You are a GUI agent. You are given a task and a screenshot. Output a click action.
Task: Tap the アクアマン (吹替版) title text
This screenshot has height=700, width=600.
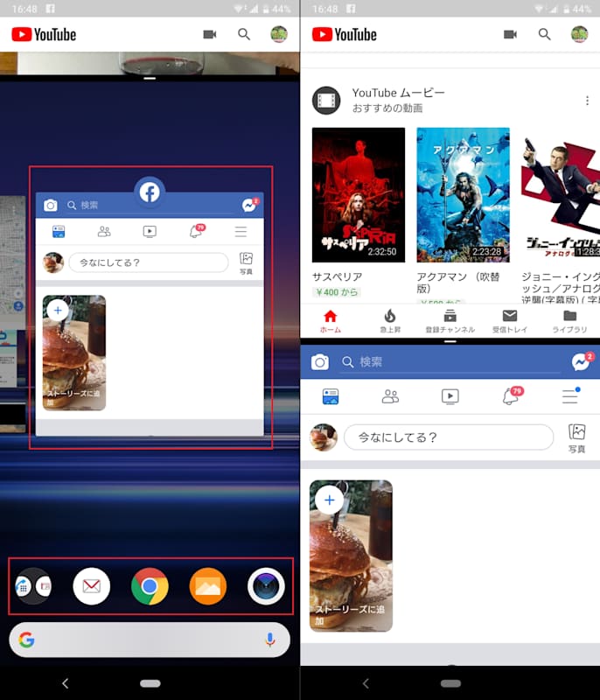458,283
